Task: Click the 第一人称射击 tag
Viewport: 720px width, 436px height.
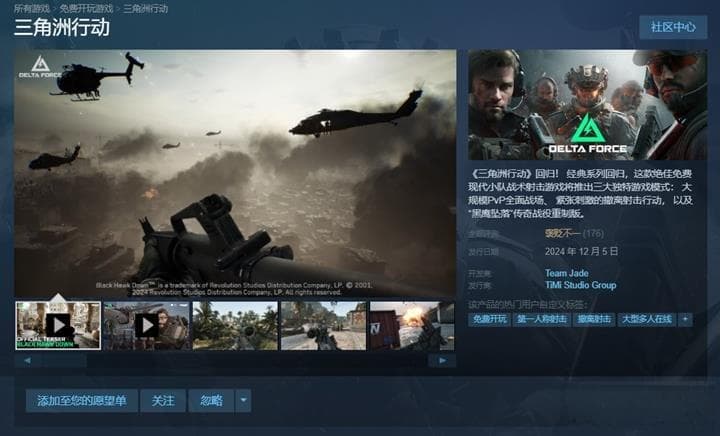Action: pyautogui.click(x=542, y=319)
